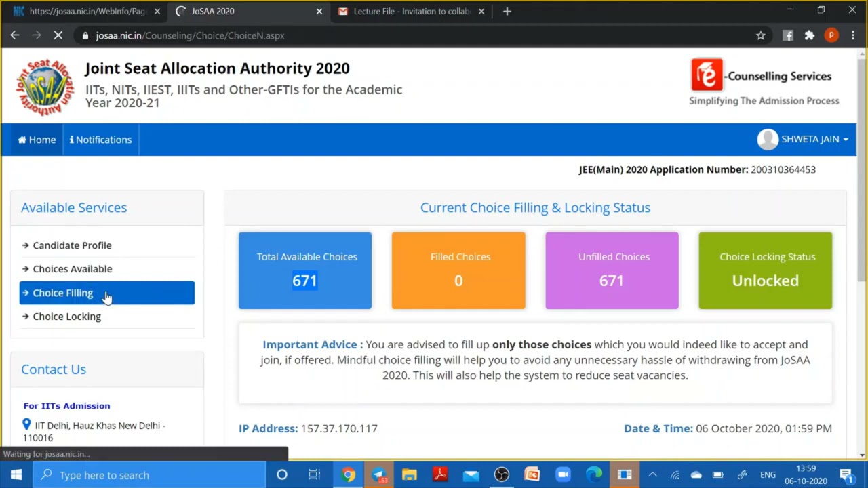The width and height of the screenshot is (868, 488).
Task: Stop loading the page with X button
Action: click(58, 35)
